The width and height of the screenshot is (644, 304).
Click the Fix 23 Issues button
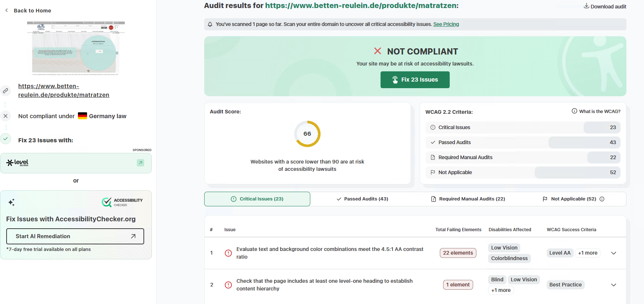tap(415, 80)
